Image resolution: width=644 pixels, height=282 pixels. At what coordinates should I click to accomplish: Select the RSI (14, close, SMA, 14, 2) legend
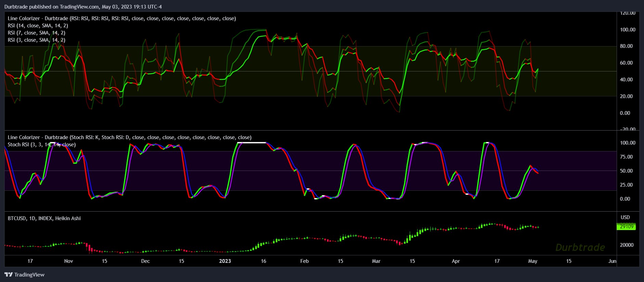tap(38, 26)
